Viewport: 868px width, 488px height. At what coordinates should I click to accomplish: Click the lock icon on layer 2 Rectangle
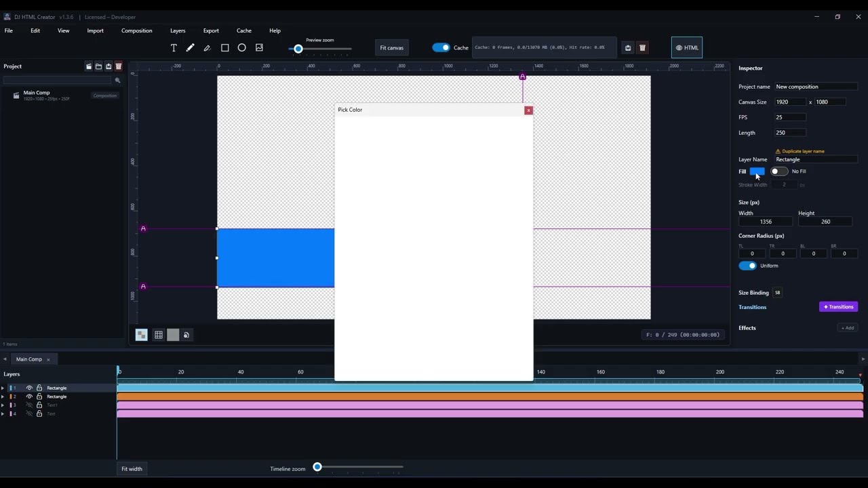tap(39, 396)
